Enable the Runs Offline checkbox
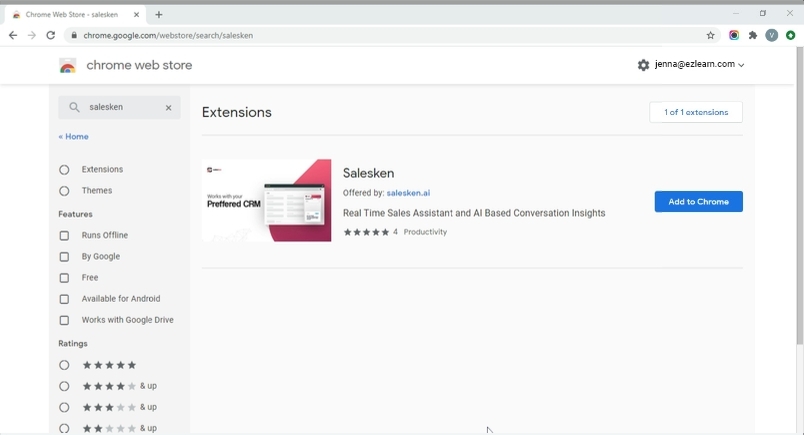Image resolution: width=804 pixels, height=435 pixels. click(64, 235)
